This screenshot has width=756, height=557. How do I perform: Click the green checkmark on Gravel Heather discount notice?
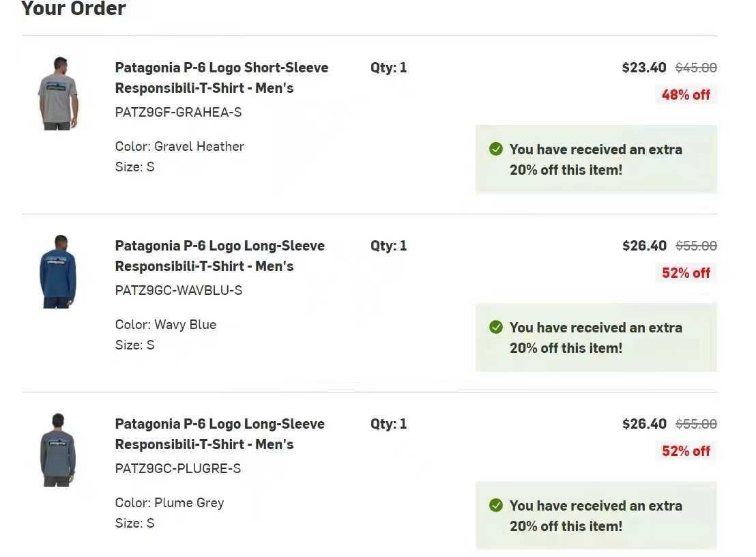[496, 149]
